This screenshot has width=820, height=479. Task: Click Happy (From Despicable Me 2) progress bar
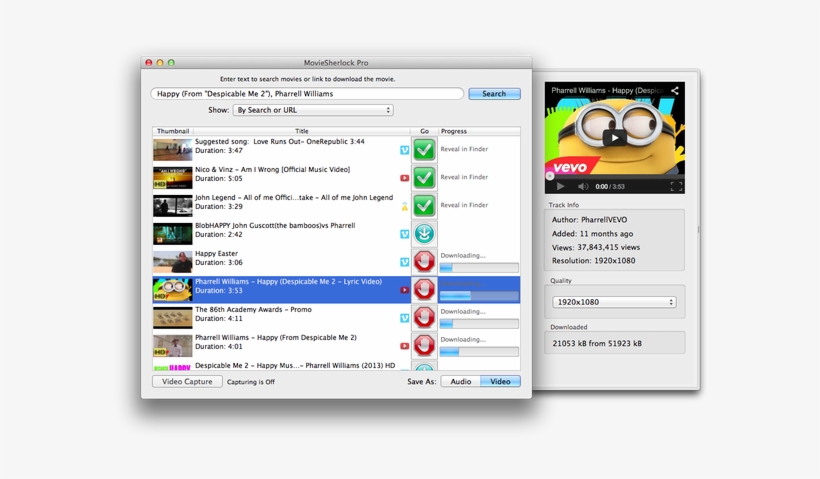click(x=479, y=352)
